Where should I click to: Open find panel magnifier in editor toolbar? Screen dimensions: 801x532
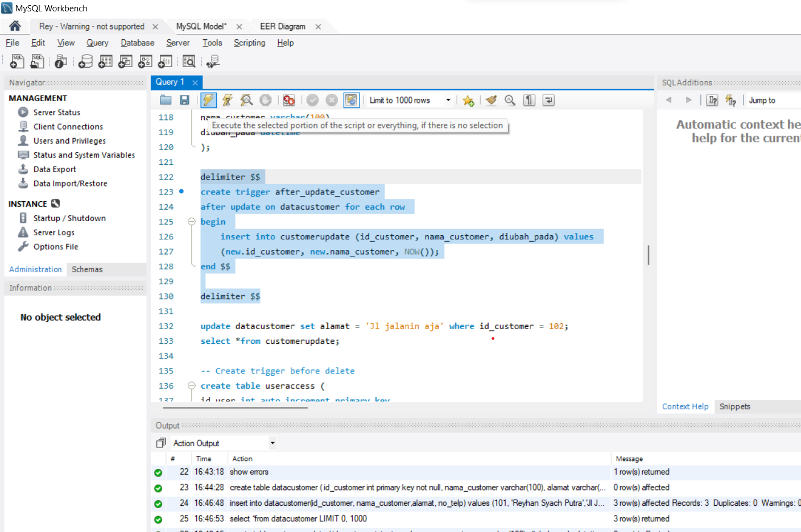click(510, 100)
